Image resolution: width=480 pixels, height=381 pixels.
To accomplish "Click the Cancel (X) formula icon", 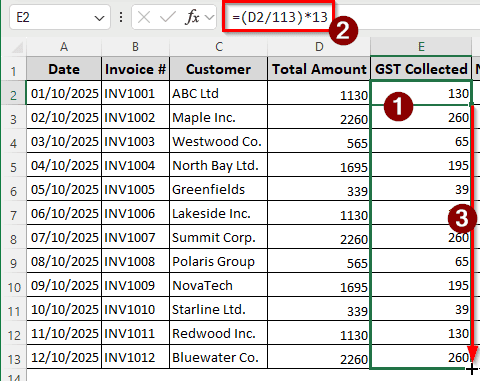I will tap(144, 17).
